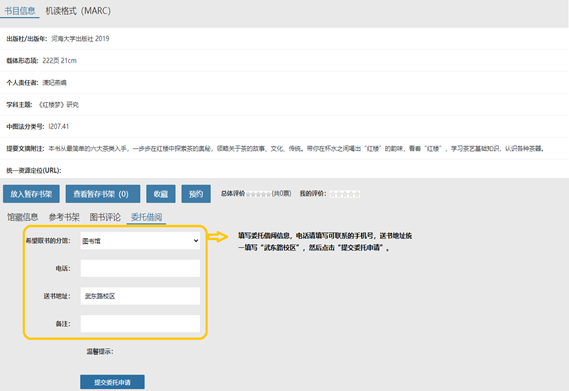Open 查看暂存书架 (0) button
The width and height of the screenshot is (569, 391).
point(103,194)
